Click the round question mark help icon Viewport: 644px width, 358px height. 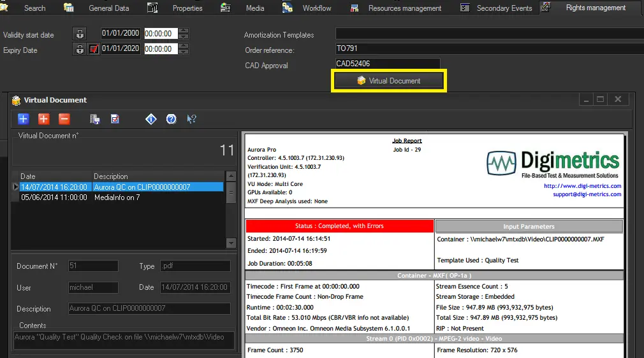click(171, 118)
